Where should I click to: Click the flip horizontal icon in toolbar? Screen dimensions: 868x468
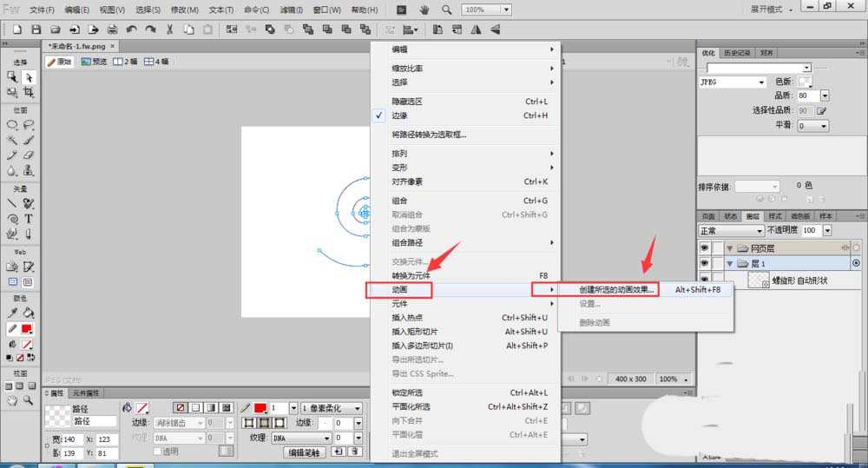[x=476, y=30]
